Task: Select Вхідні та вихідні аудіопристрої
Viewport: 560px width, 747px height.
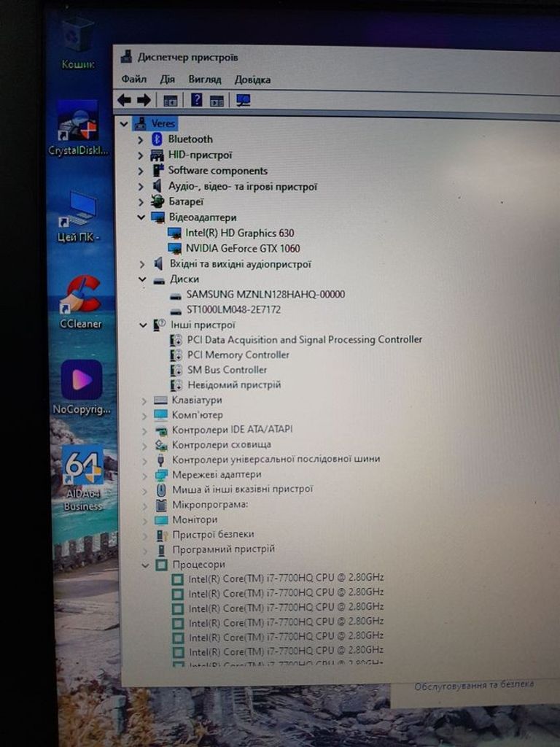Action: 241,264
